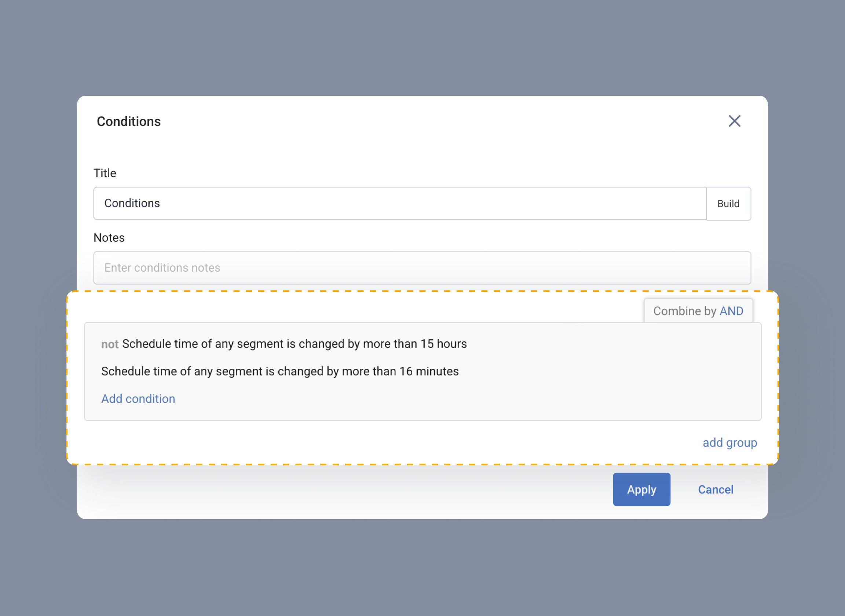Click the '15 hours' value in first condition
The width and height of the screenshot is (845, 616).
click(443, 344)
